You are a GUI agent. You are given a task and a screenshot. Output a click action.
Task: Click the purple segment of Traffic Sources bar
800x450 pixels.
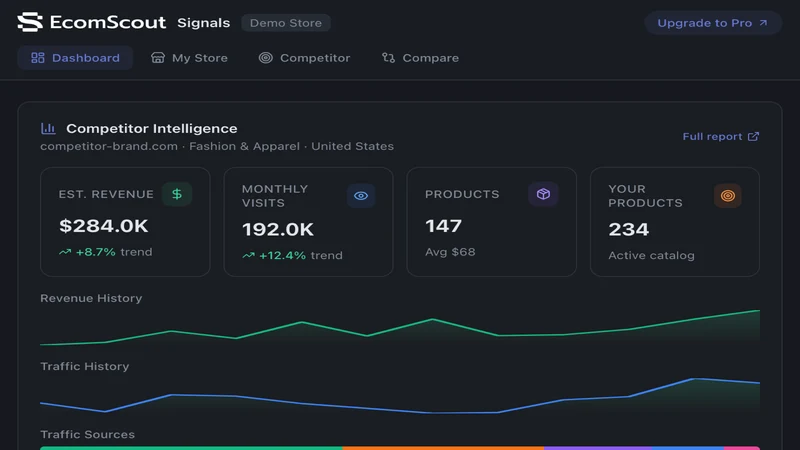[x=598, y=448]
